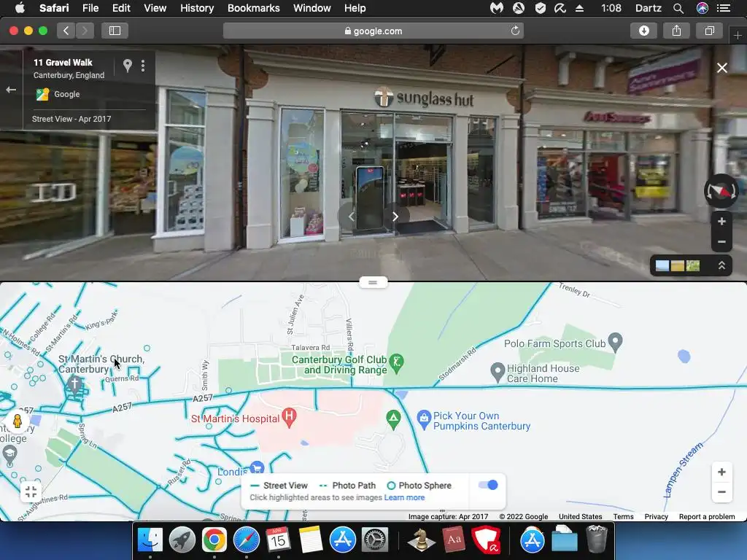Select the Pegman Street View icon
747x560 pixels.
click(18, 421)
